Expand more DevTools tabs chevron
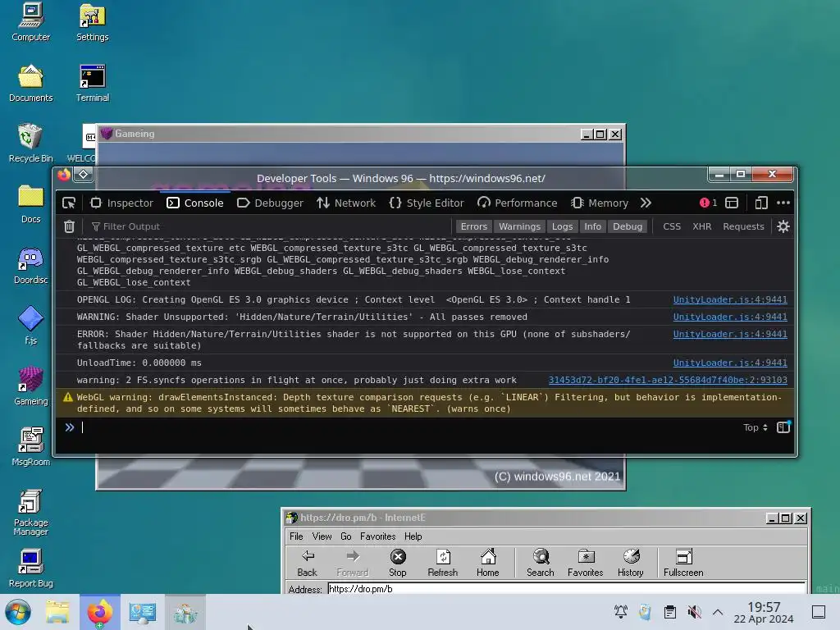Screen dimensions: 840x630 point(646,203)
